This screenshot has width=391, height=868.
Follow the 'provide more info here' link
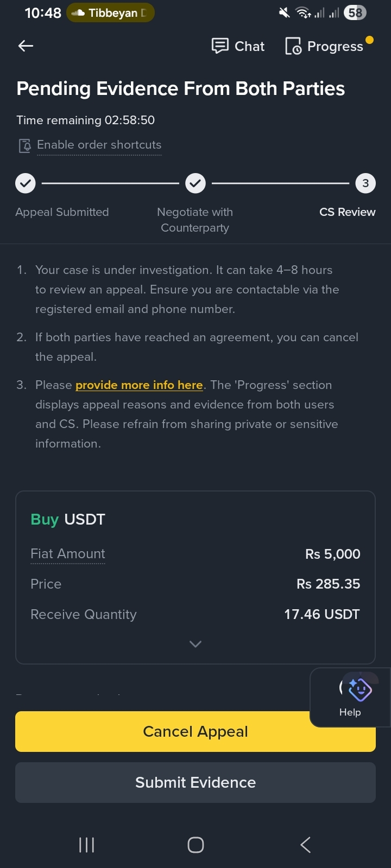139,385
